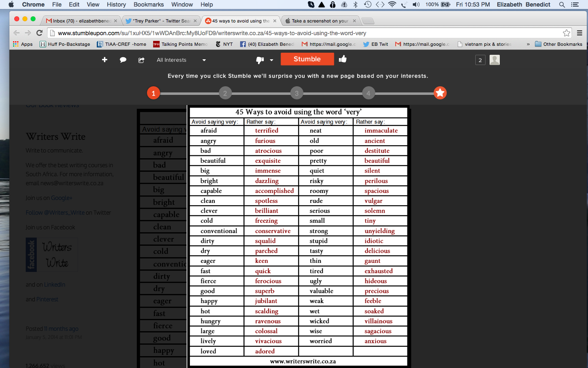Click the Stumble button
Image resolution: width=588 pixels, height=368 pixels.
[307, 59]
